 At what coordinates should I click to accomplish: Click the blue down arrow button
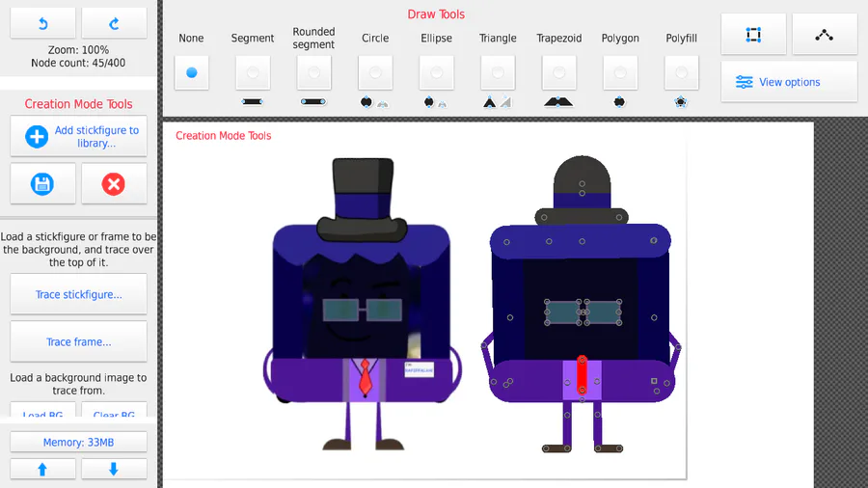click(x=114, y=469)
